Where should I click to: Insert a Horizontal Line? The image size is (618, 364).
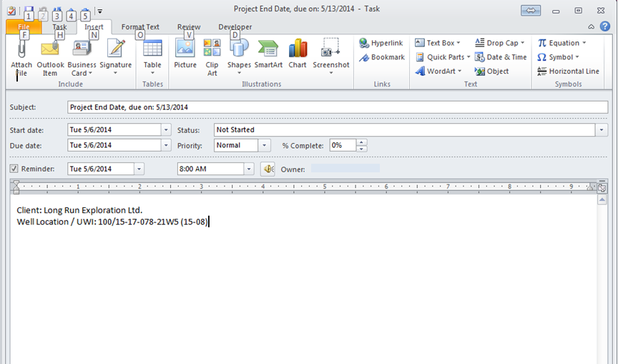569,72
